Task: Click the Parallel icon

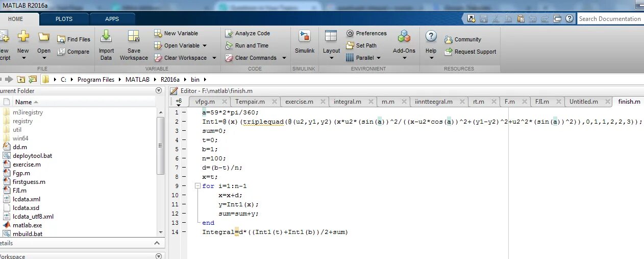Action: [350, 58]
